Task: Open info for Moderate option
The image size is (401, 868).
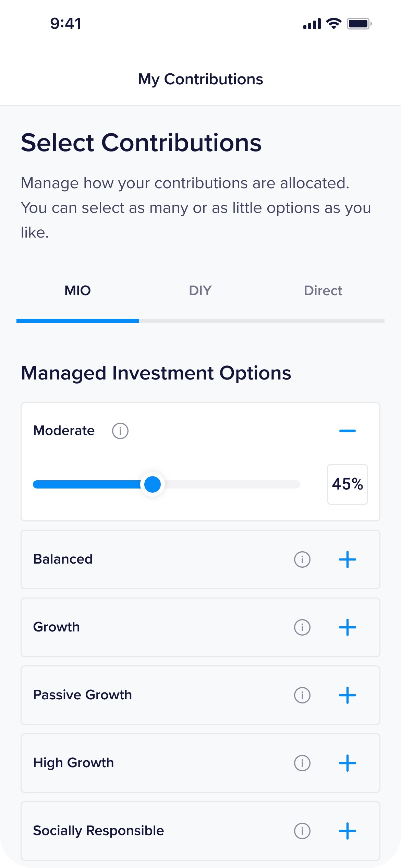Action: point(120,431)
